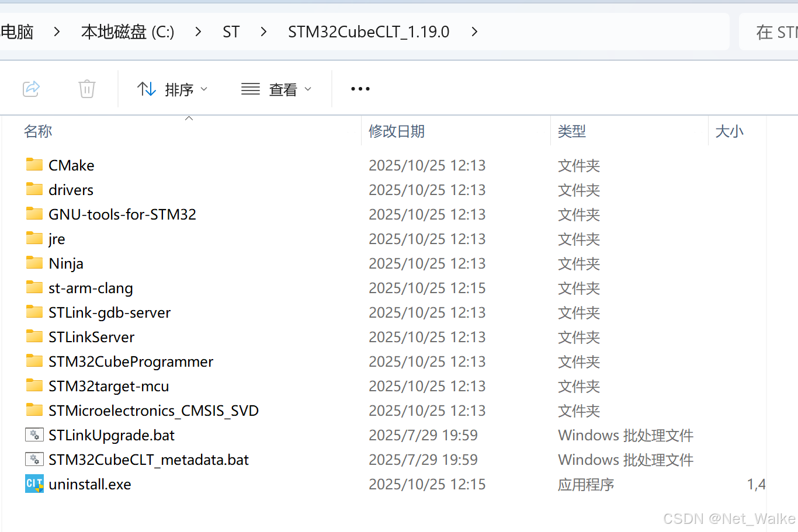Click the uninstall.exe CLT icon
Screen dimensions: 798x532
pyautogui.click(x=34, y=484)
